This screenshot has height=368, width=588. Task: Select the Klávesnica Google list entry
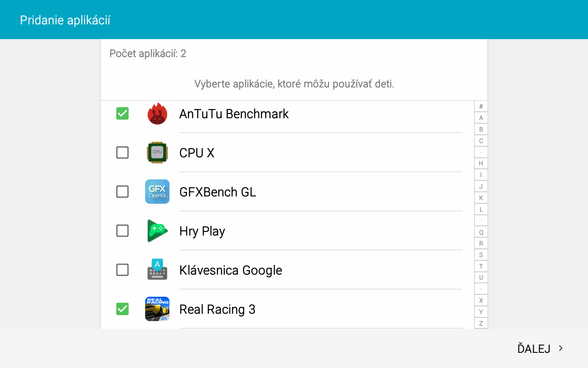pos(282,270)
